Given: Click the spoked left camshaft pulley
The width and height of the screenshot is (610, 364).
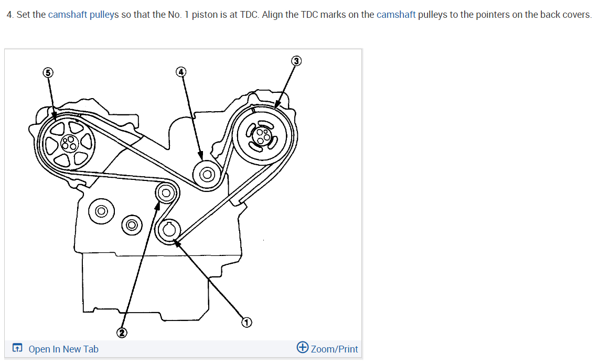Looking at the screenshot, I should tap(69, 144).
